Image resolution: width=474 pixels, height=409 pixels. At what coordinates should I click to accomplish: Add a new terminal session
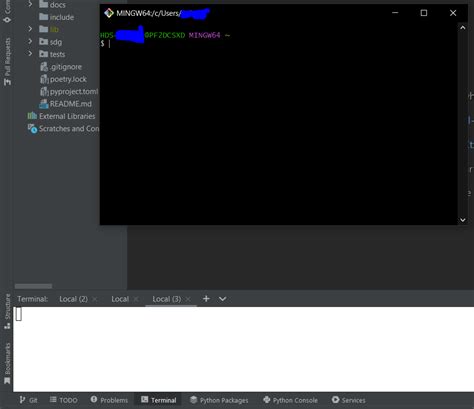pyautogui.click(x=206, y=299)
